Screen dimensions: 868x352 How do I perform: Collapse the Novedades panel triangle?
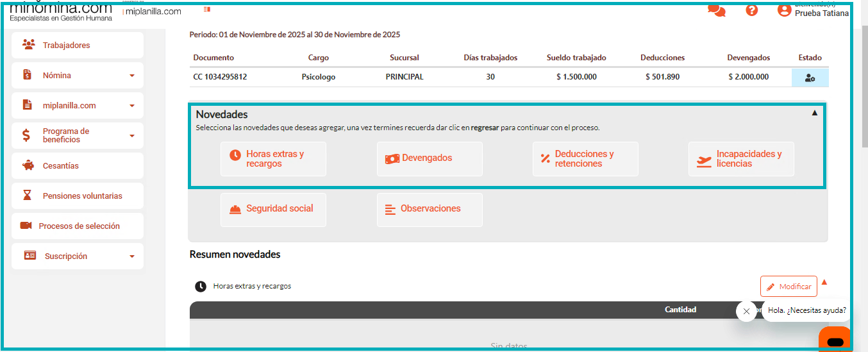click(815, 113)
